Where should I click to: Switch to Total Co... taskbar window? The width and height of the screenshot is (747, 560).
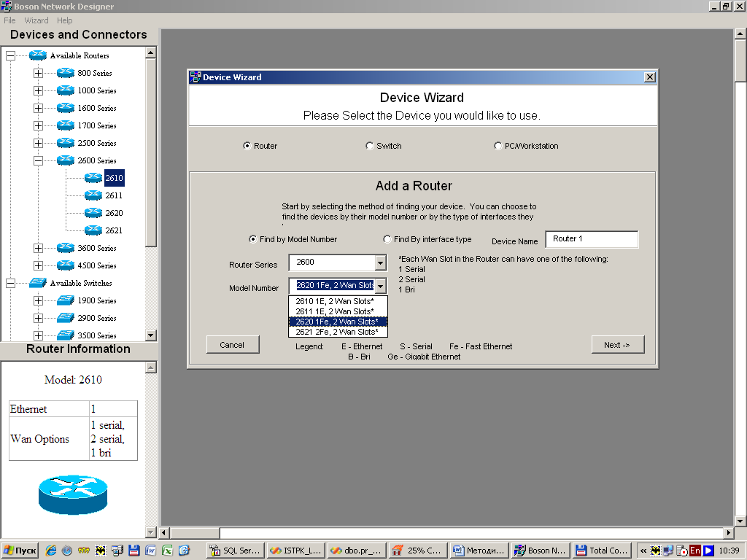tap(602, 551)
